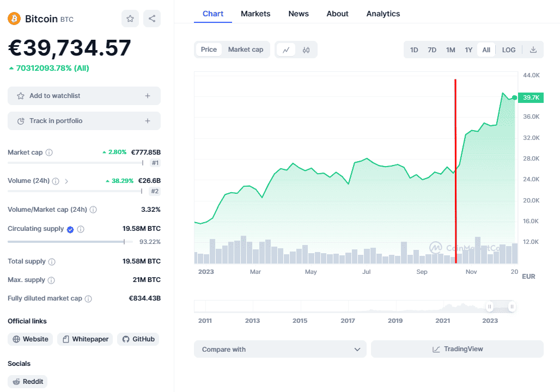Set chart range to 1Y
Image resolution: width=560 pixels, height=392 pixels.
point(468,50)
